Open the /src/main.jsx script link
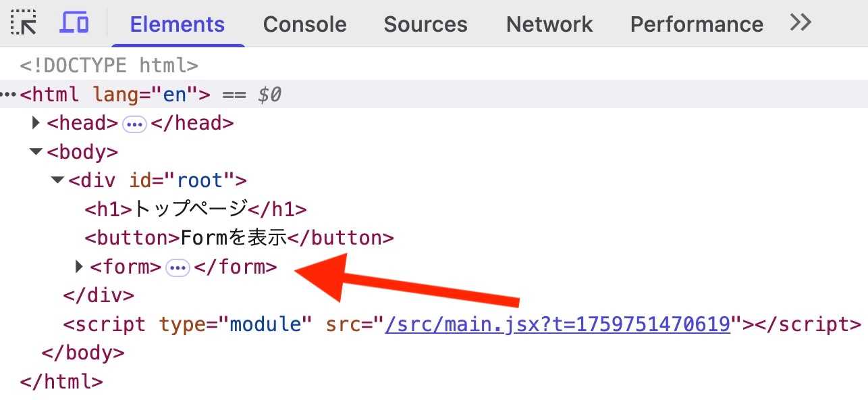This screenshot has width=868, height=400. (558, 324)
